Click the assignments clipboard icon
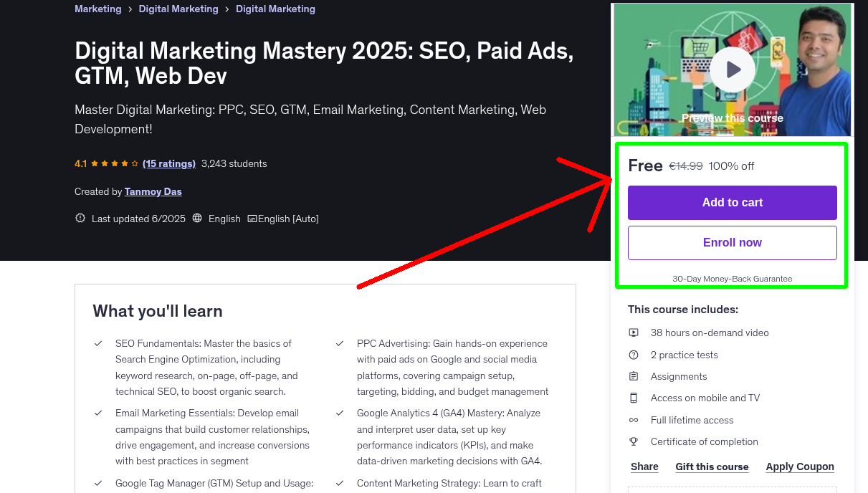 point(634,375)
